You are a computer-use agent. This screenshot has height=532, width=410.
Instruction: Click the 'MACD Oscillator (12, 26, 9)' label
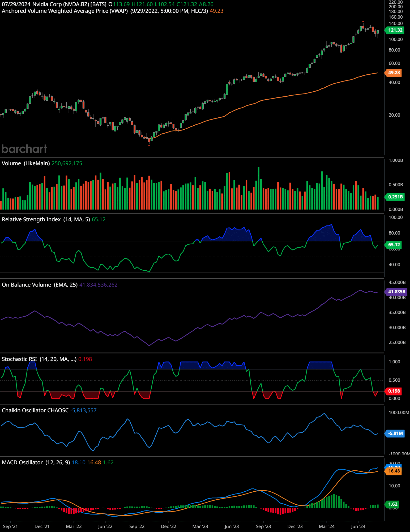(x=36, y=462)
